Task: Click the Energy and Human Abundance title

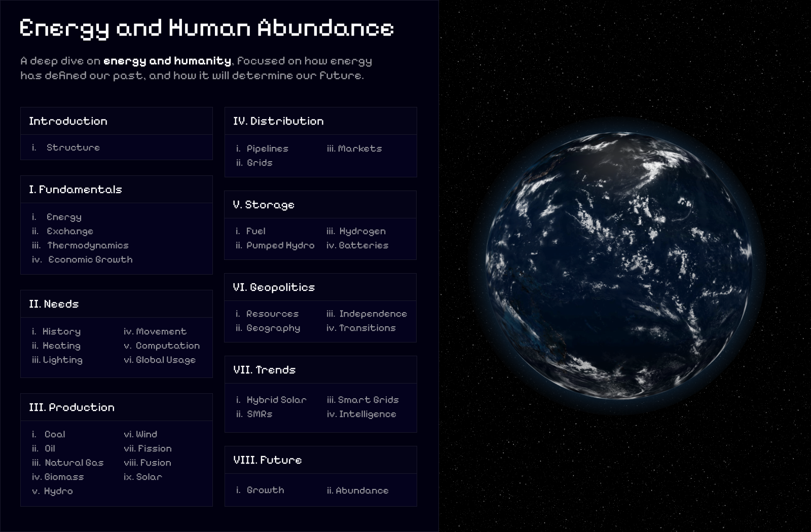Action: click(207, 28)
